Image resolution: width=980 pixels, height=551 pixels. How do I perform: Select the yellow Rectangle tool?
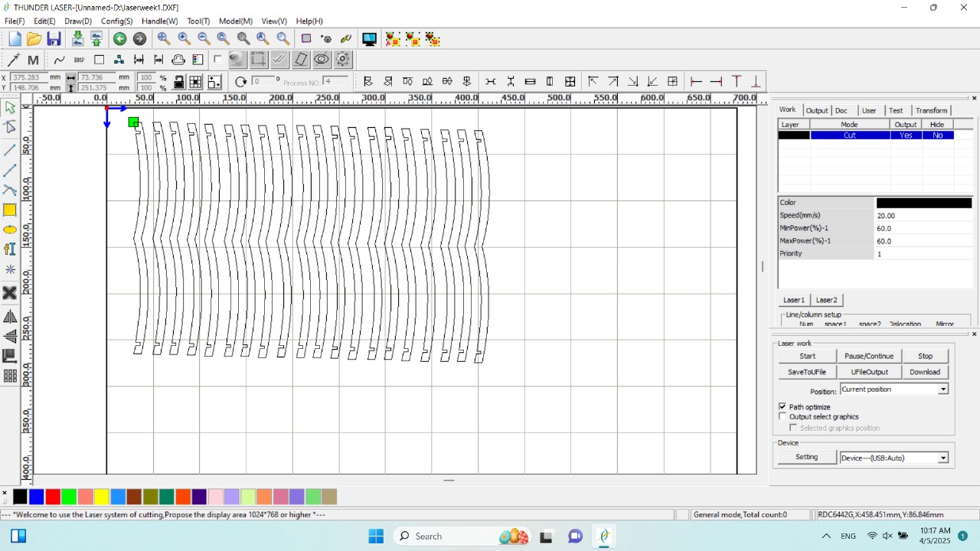(x=10, y=210)
